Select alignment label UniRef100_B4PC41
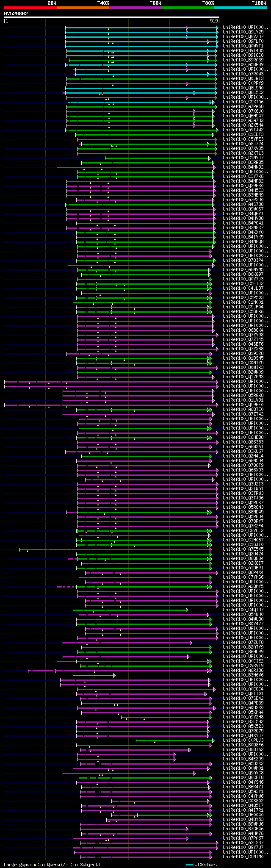 click(x=243, y=223)
